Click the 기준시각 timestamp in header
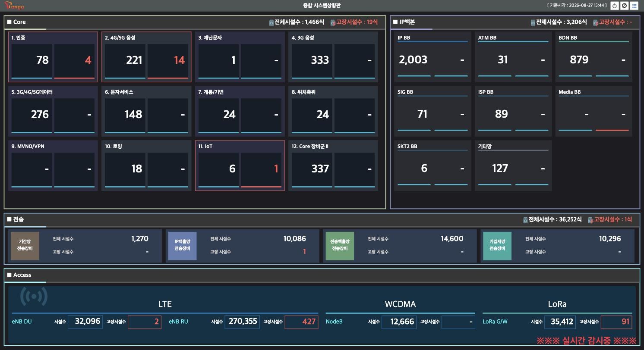The width and height of the screenshot is (644, 350). pos(577,6)
